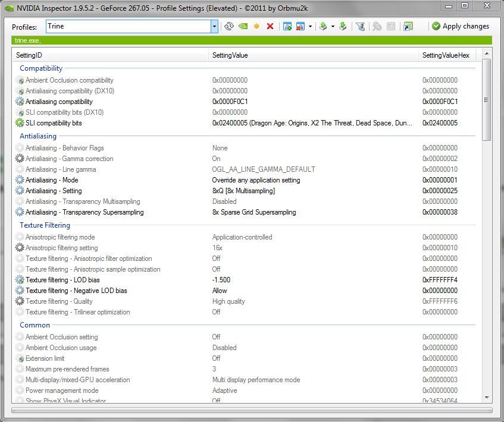Sort by the SettingID column header

110,55
